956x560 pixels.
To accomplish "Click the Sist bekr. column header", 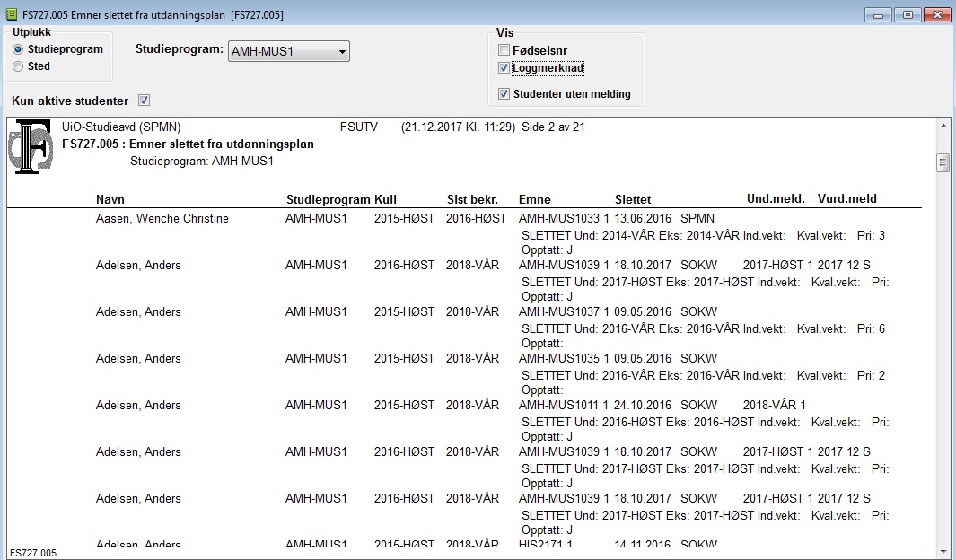I will [472, 199].
